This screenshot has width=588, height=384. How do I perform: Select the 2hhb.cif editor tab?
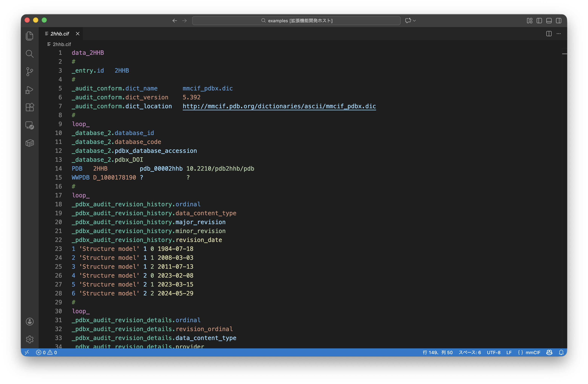coord(59,34)
